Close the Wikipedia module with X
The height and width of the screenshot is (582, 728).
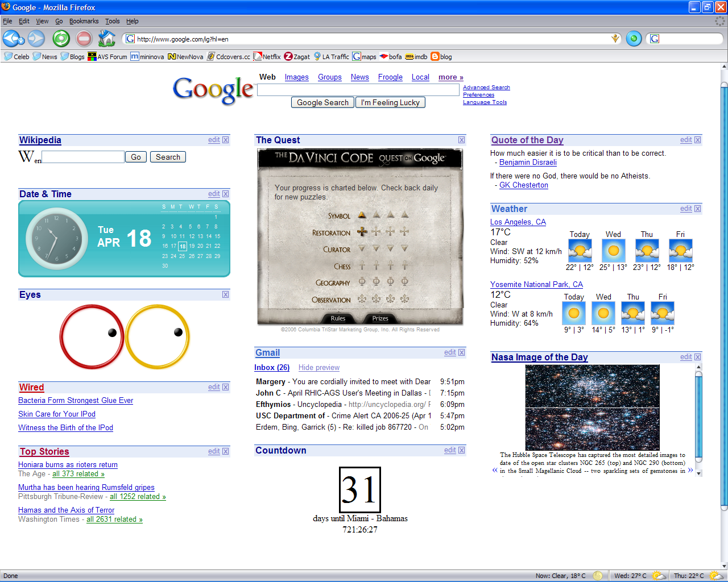tap(226, 140)
